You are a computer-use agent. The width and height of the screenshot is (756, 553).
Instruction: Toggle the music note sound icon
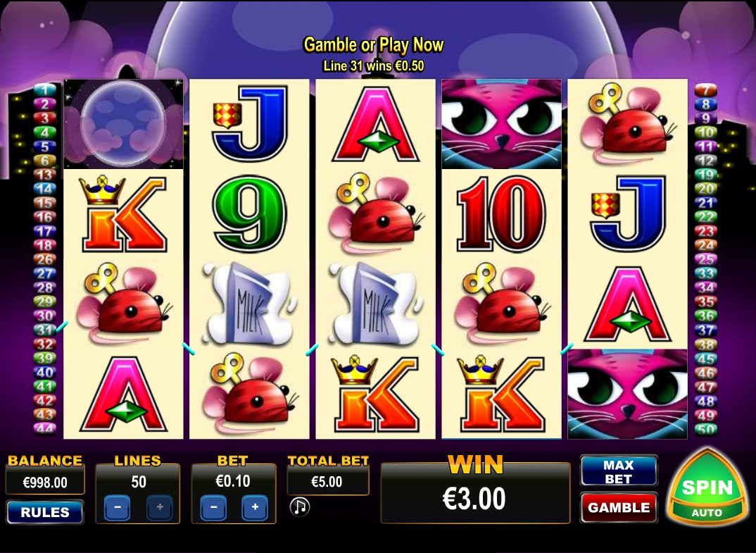299,507
